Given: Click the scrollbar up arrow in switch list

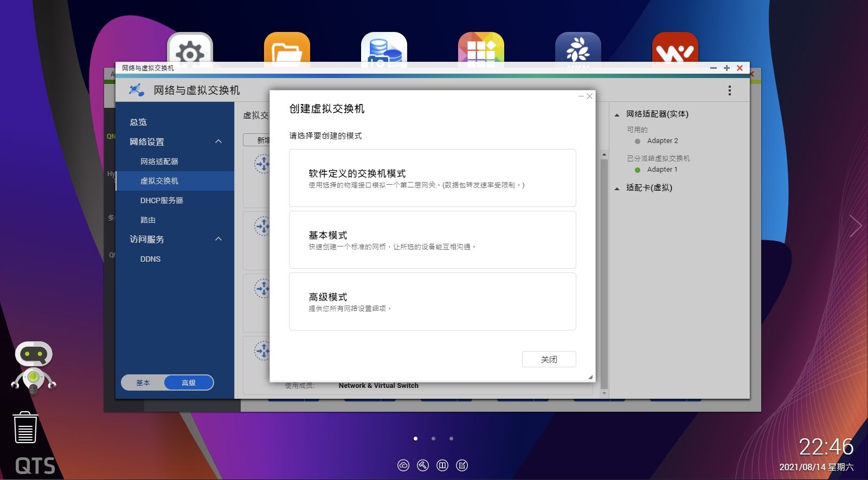Looking at the screenshot, I should tap(604, 155).
